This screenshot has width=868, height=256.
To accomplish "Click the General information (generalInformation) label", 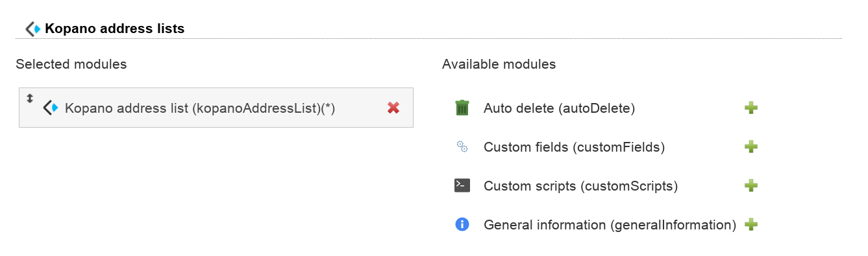I will click(x=610, y=225).
